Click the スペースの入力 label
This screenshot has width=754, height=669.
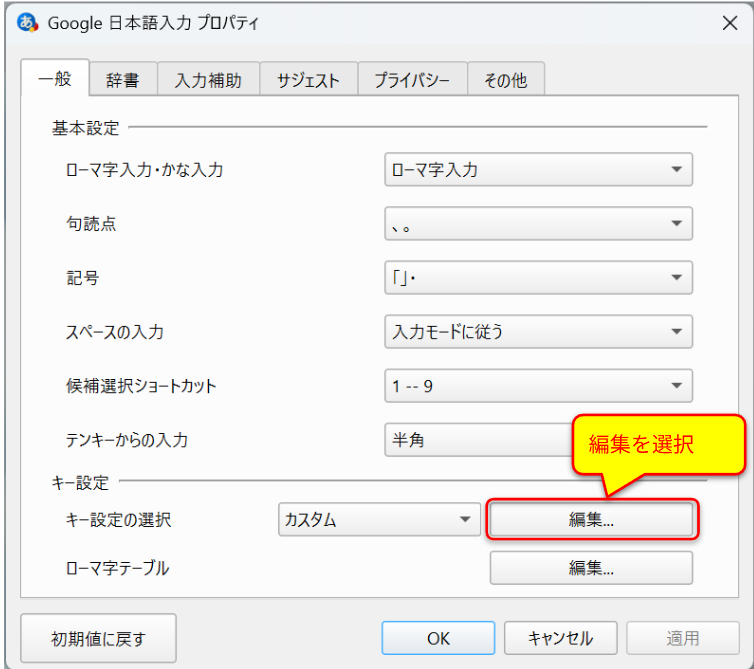tap(114, 332)
